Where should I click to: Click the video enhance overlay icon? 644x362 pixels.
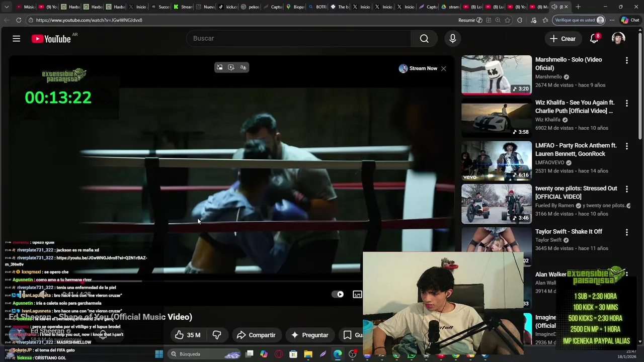click(x=231, y=67)
